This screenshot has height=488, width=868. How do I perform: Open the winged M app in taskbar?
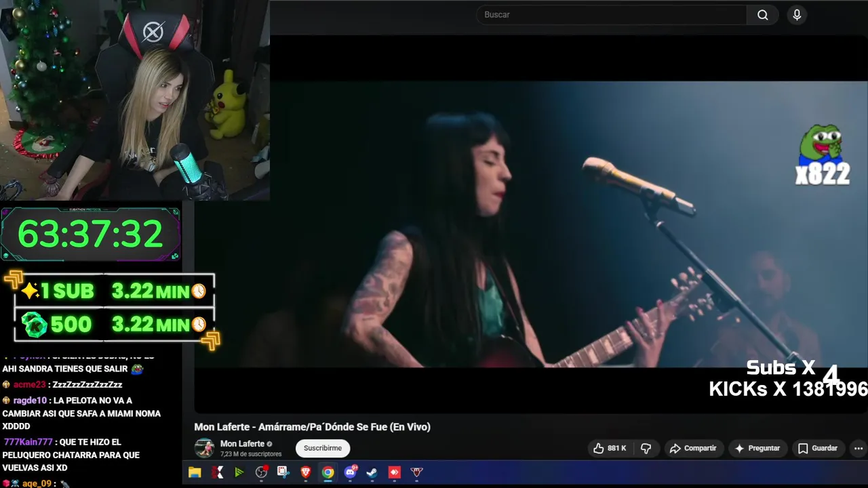(x=416, y=472)
